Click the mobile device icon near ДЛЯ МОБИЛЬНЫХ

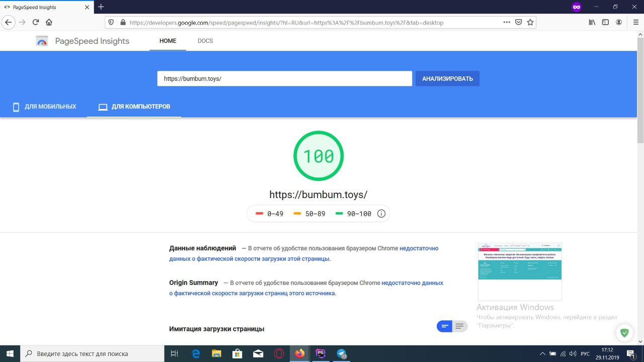16,107
